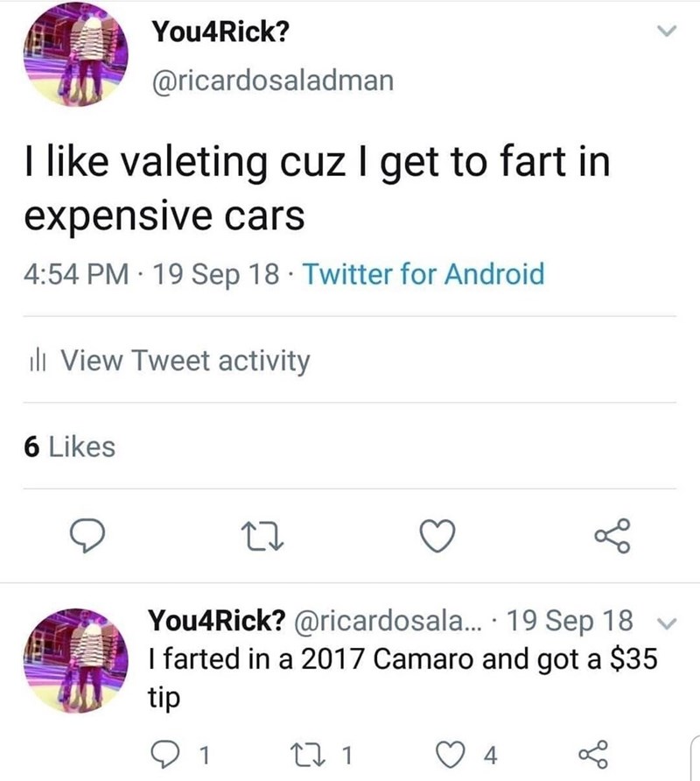This screenshot has width=700, height=781.
Task: Open main tweet profile avatar
Action: coord(76,54)
